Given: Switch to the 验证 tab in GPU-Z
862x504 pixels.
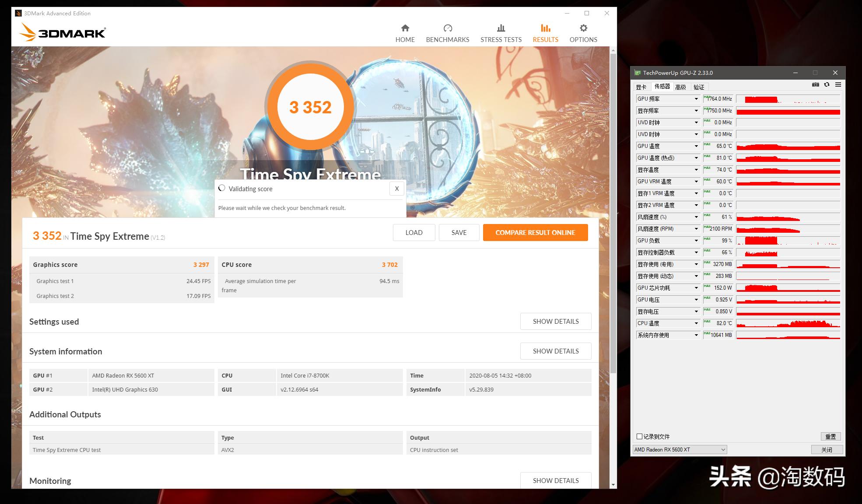Looking at the screenshot, I should click(x=699, y=87).
